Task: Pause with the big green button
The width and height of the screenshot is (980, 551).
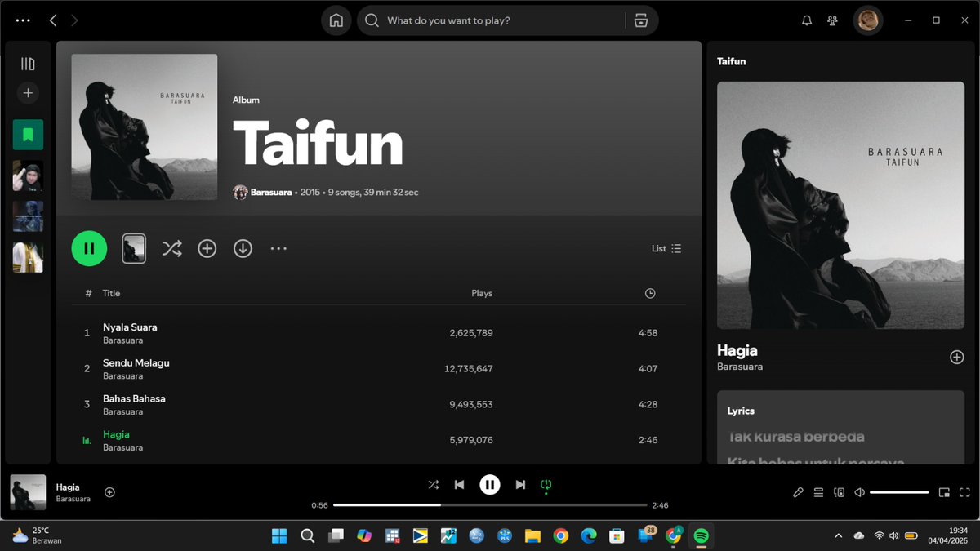Action: point(89,248)
